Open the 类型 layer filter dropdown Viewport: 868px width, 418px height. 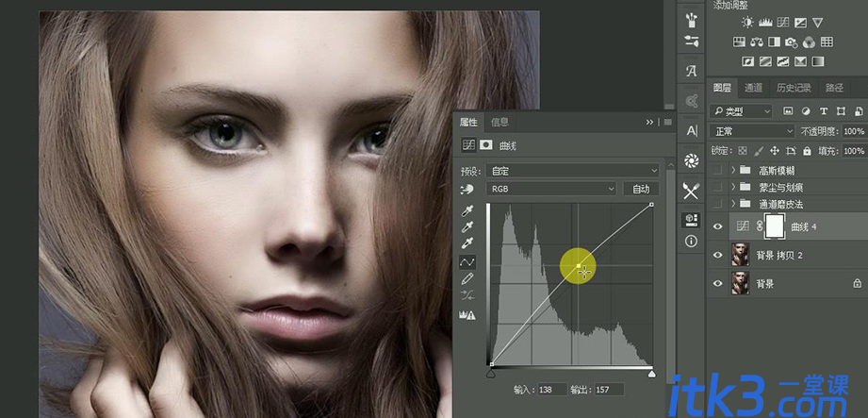click(x=741, y=111)
